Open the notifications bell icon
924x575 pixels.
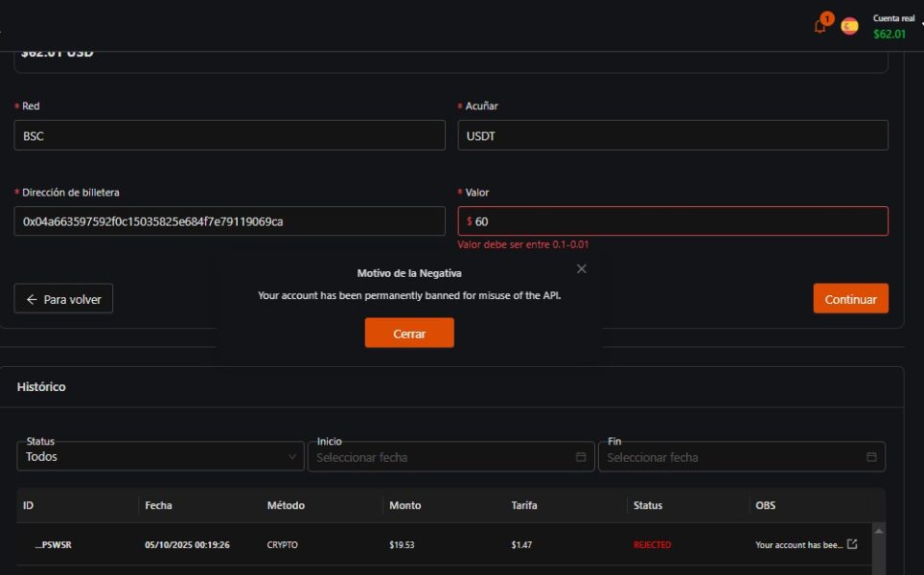tap(820, 27)
